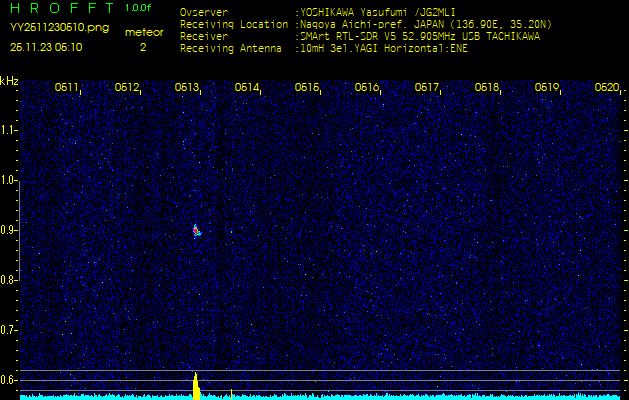Click the 0.7 frequency axis label
Image resolution: width=629 pixels, height=400 pixels.
(9, 330)
